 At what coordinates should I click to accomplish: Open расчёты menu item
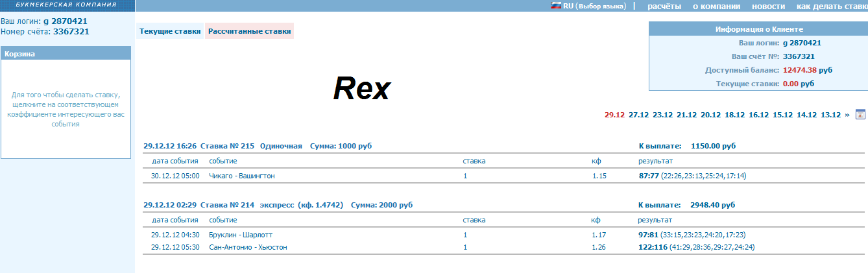pos(664,6)
